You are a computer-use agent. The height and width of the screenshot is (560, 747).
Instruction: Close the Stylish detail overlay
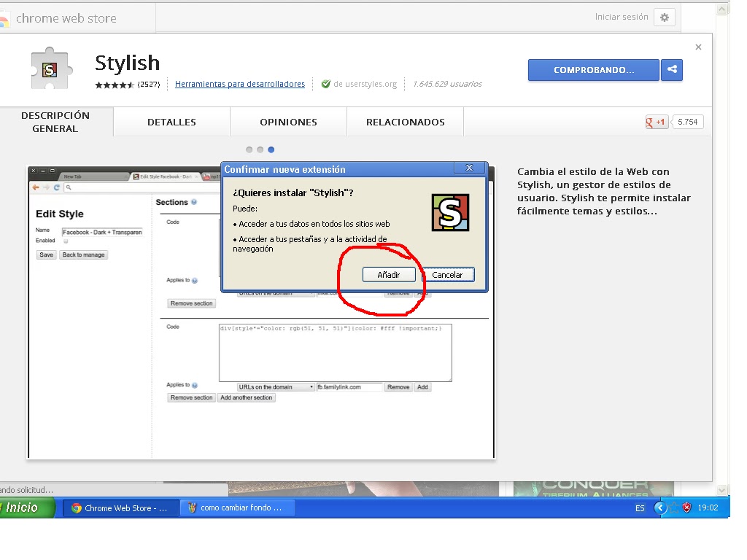click(x=698, y=47)
